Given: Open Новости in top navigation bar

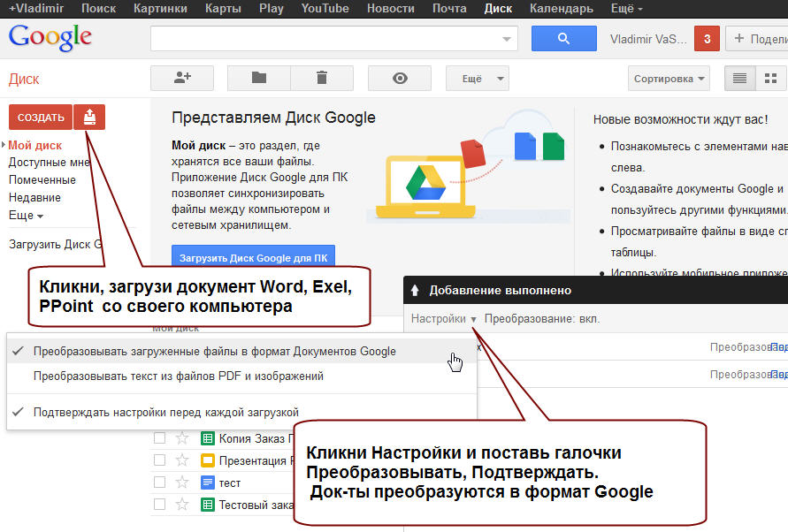Looking at the screenshot, I should tap(391, 9).
